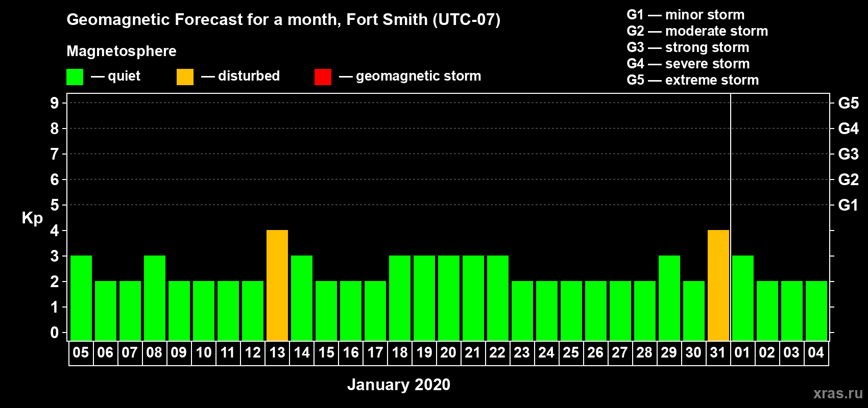The image size is (868, 408).
Task: Click the disturbed legend label
Action: pyautogui.click(x=249, y=76)
